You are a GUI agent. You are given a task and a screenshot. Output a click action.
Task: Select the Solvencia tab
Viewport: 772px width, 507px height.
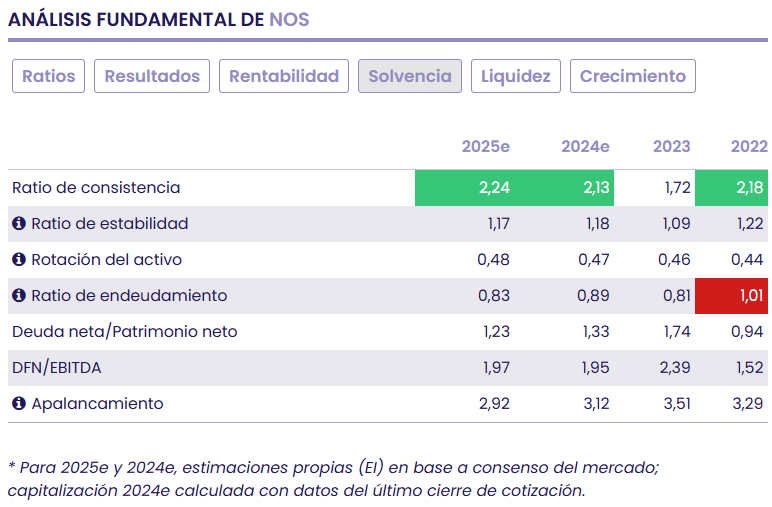tap(410, 76)
